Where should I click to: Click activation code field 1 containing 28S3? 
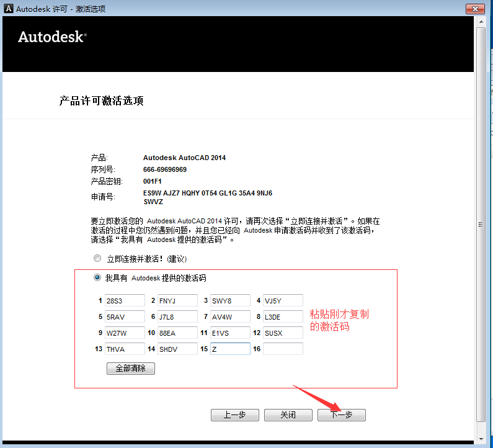click(x=125, y=301)
